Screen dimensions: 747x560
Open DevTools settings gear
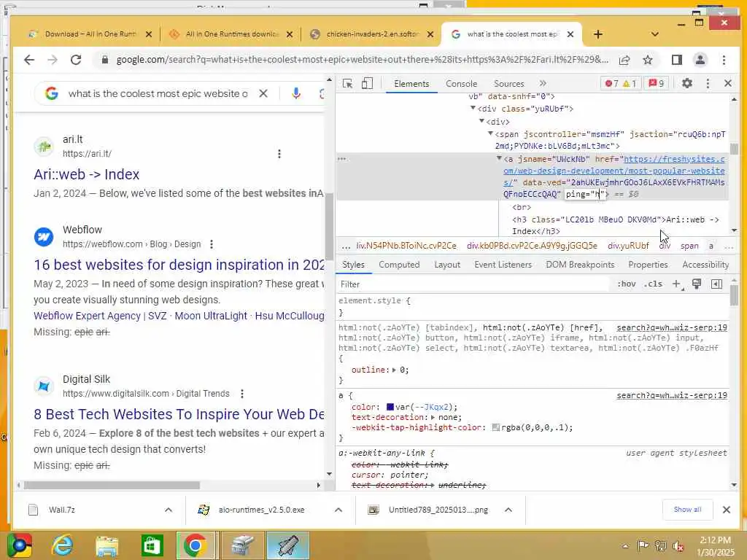coord(686,83)
